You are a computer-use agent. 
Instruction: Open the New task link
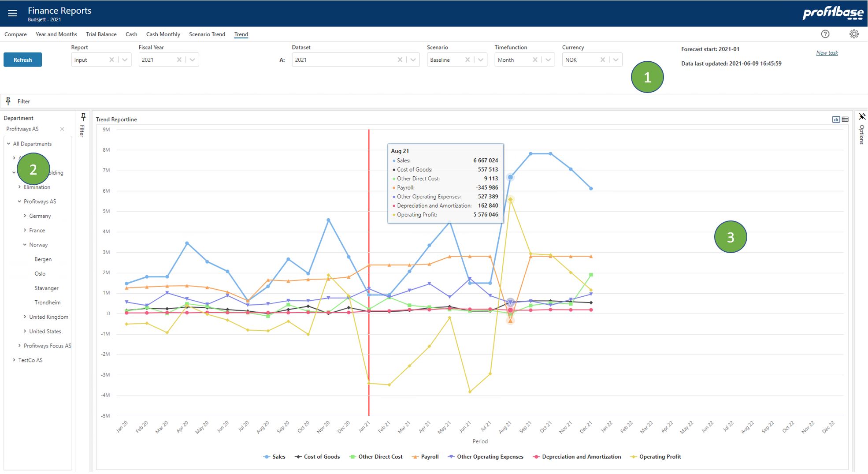[827, 53]
